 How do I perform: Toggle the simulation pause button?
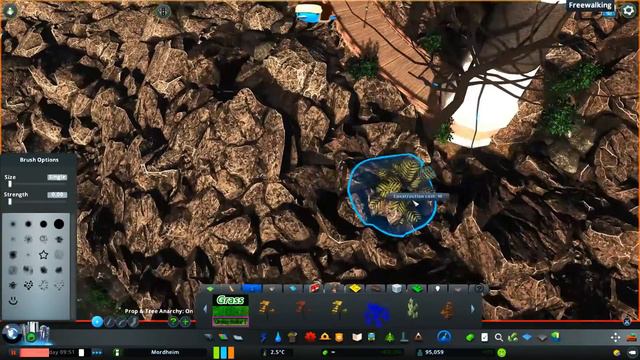click(13, 352)
